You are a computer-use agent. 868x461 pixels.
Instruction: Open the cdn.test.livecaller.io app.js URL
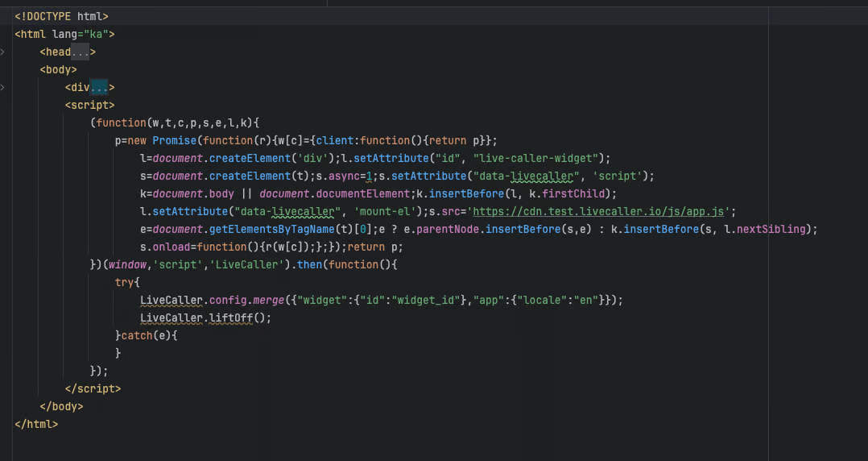coord(601,212)
